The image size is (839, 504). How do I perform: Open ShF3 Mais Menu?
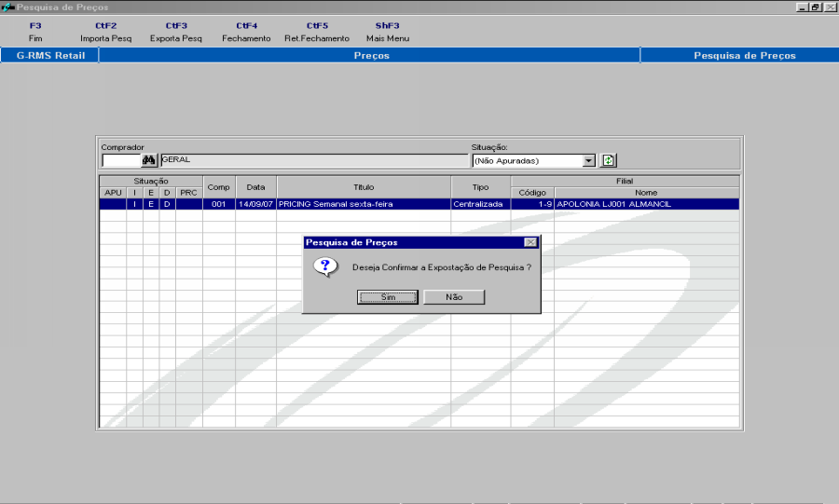(388, 32)
